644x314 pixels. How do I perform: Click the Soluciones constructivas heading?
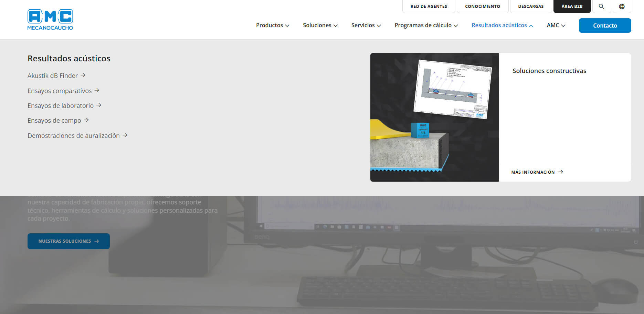(x=549, y=71)
